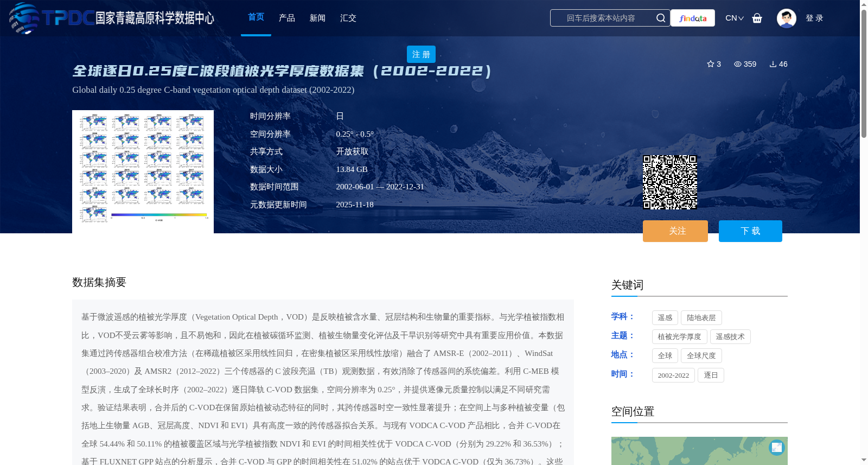Screen dimensions: 868x465
Task: Select the 全球 location tag
Action: pos(665,356)
